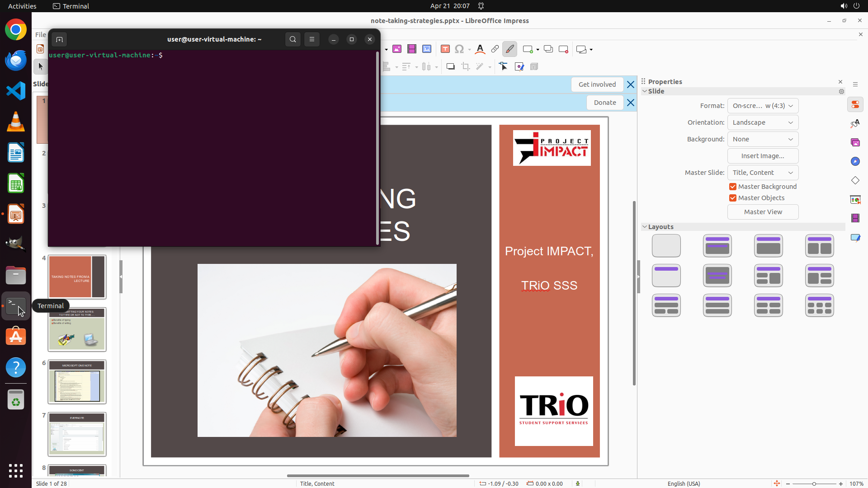Select slide 4 thumbnail in panel

(77, 277)
